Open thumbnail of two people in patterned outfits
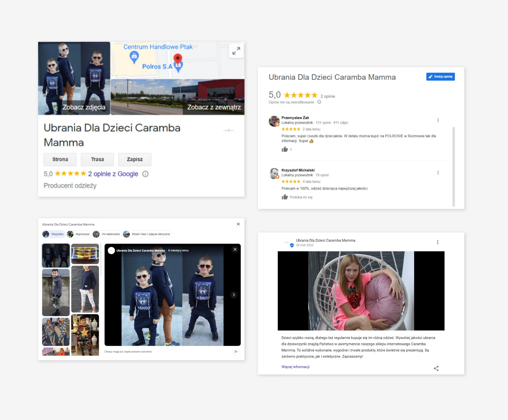Viewport: 508px width, 420px height. [x=56, y=332]
